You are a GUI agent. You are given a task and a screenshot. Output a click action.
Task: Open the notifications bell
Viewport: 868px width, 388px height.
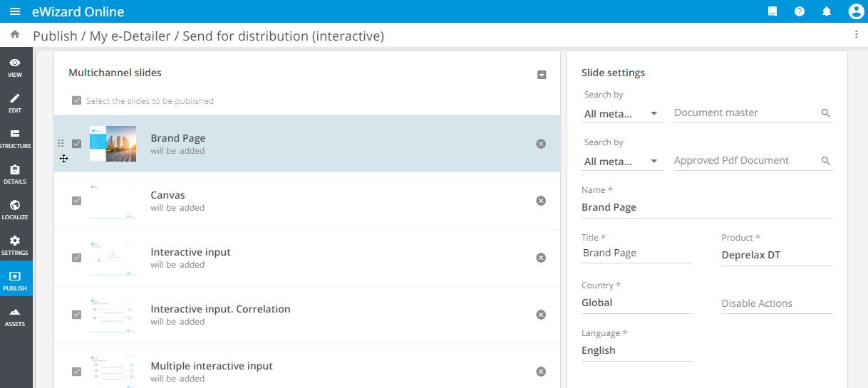(827, 11)
